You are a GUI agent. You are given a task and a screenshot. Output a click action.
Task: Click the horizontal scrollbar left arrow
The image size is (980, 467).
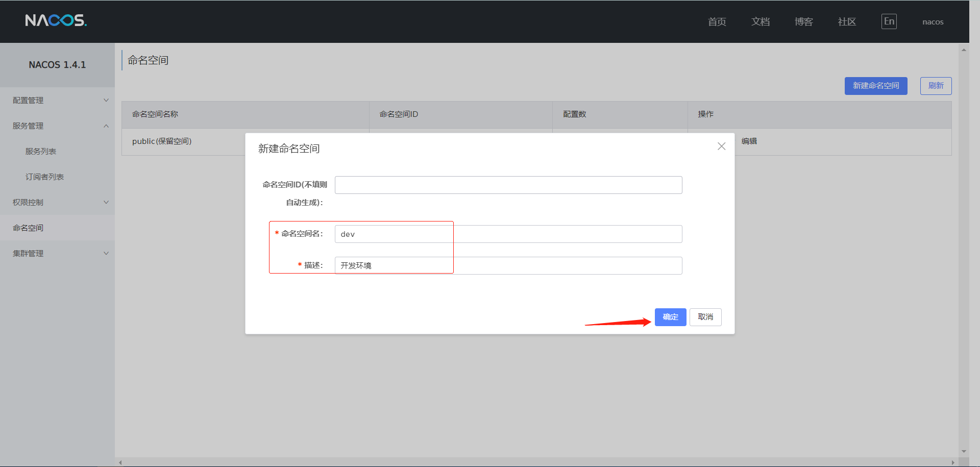click(x=120, y=462)
